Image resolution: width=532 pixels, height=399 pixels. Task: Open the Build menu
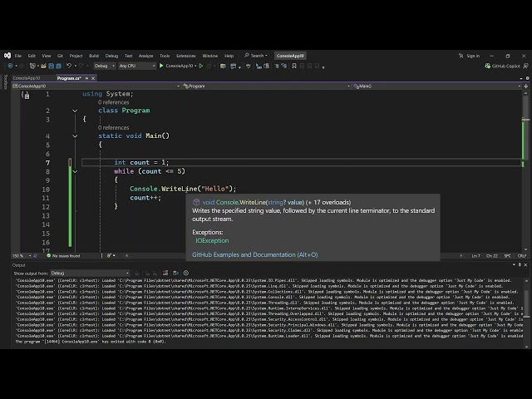click(x=94, y=56)
